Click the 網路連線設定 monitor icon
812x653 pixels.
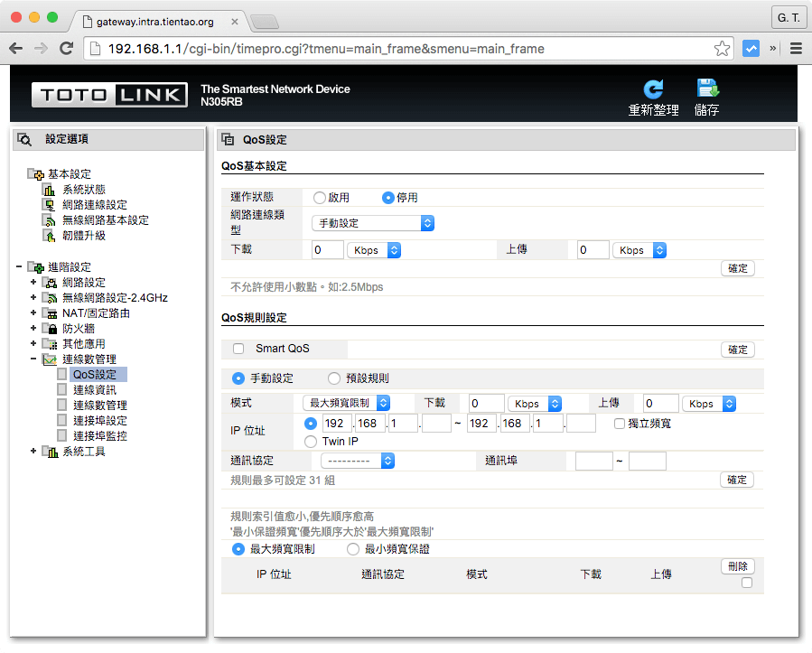click(48, 205)
